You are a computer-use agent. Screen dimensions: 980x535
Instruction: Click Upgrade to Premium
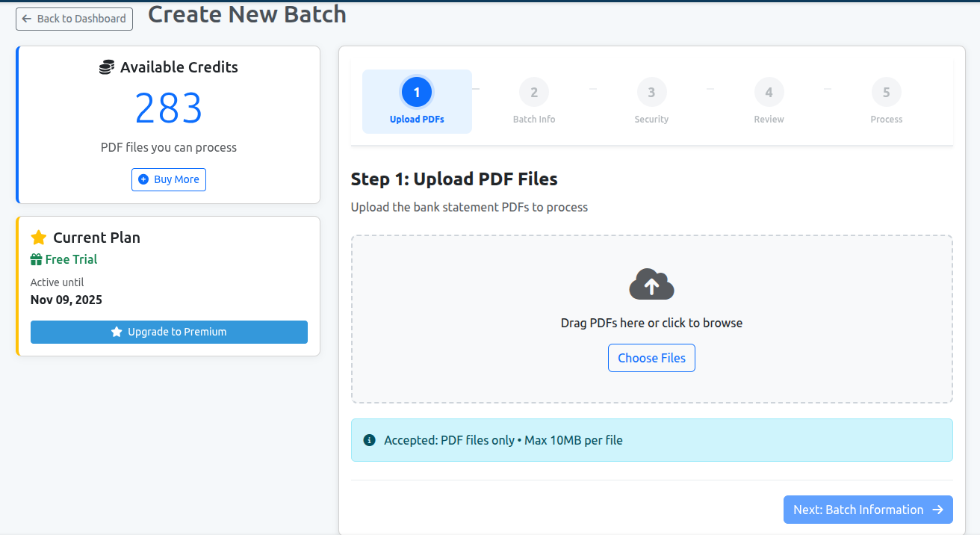(x=169, y=332)
